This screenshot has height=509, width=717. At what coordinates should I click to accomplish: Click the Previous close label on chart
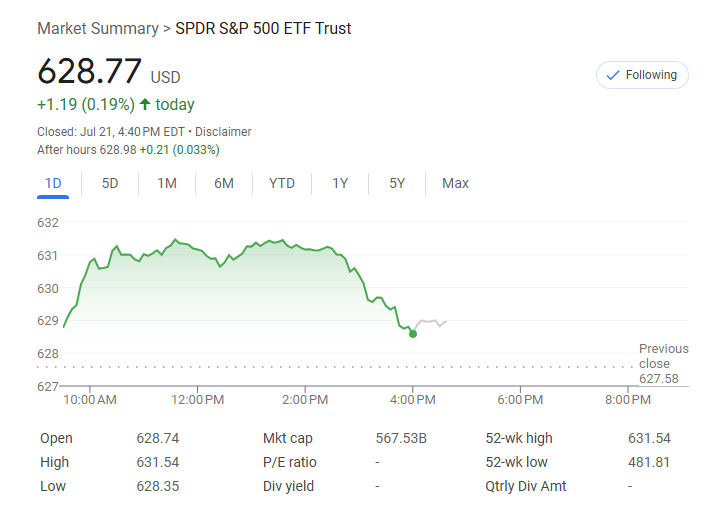tap(663, 356)
